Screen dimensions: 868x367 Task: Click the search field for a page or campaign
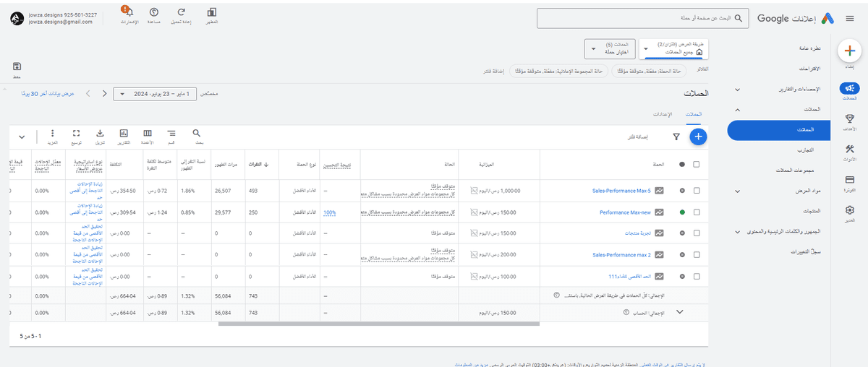coord(644,17)
